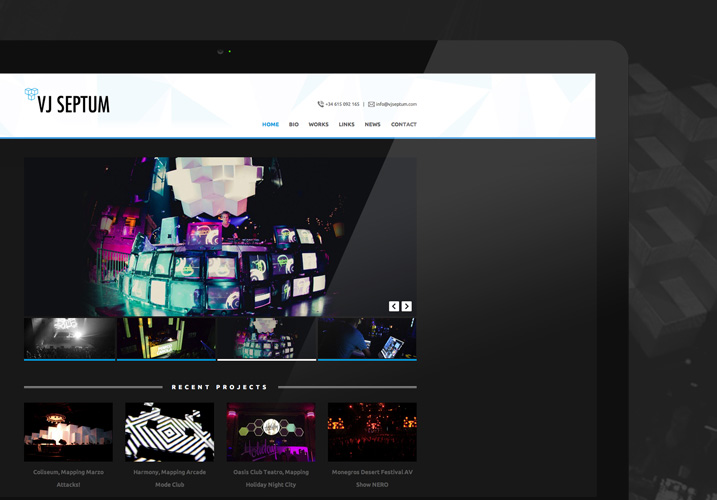Image resolution: width=717 pixels, height=500 pixels.
Task: Click the VJ Septum cube logo icon
Action: pos(31,94)
